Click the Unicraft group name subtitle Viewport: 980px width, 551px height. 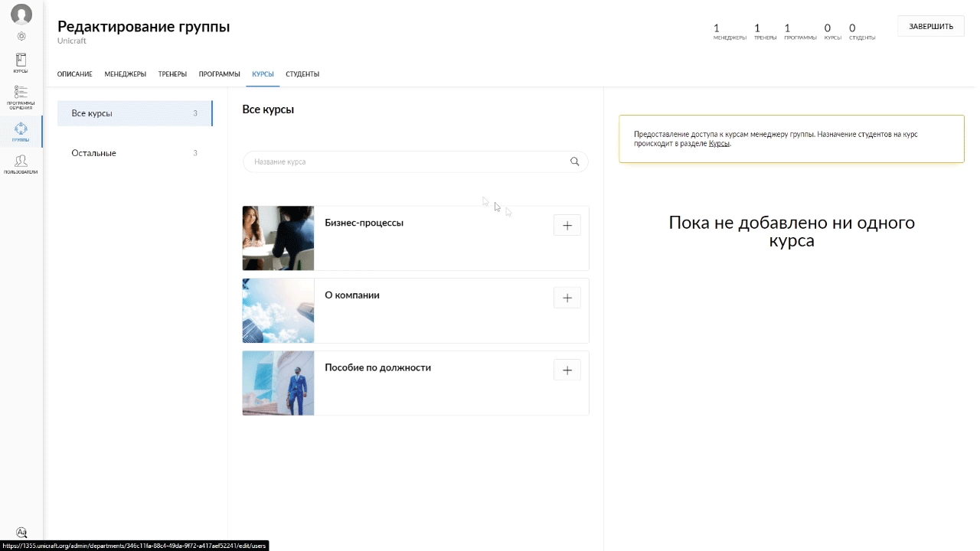[72, 41]
